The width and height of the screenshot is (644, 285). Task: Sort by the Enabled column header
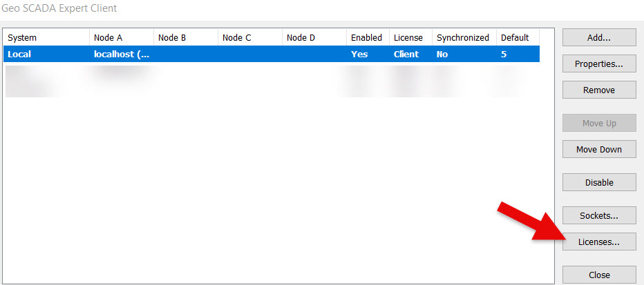pyautogui.click(x=368, y=38)
